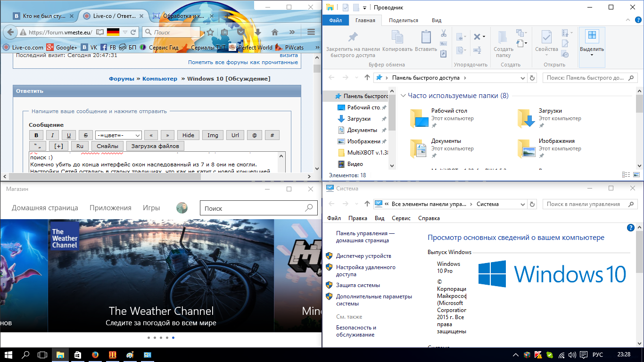Open the -=цвет=- color dropdown
The height and width of the screenshot is (362, 644).
118,135
